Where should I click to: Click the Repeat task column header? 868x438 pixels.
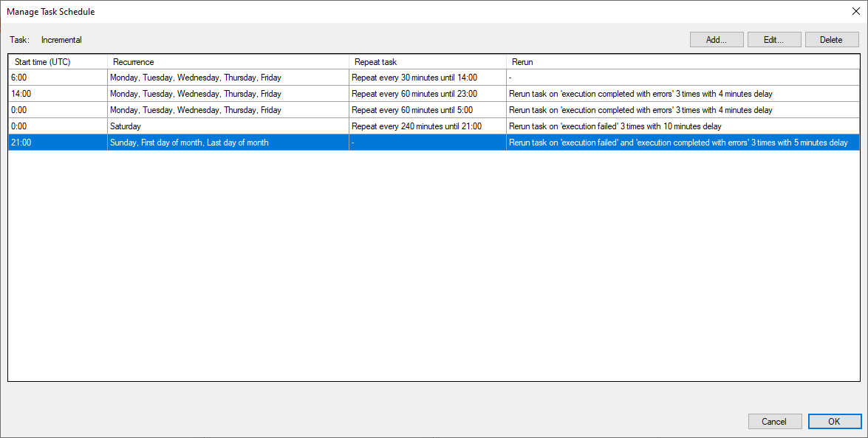[428, 62]
